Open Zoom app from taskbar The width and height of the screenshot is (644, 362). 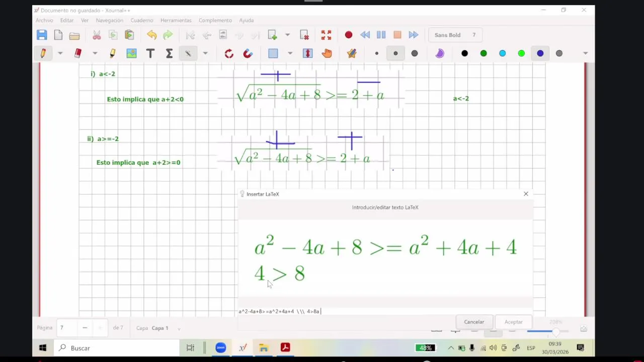click(220, 347)
